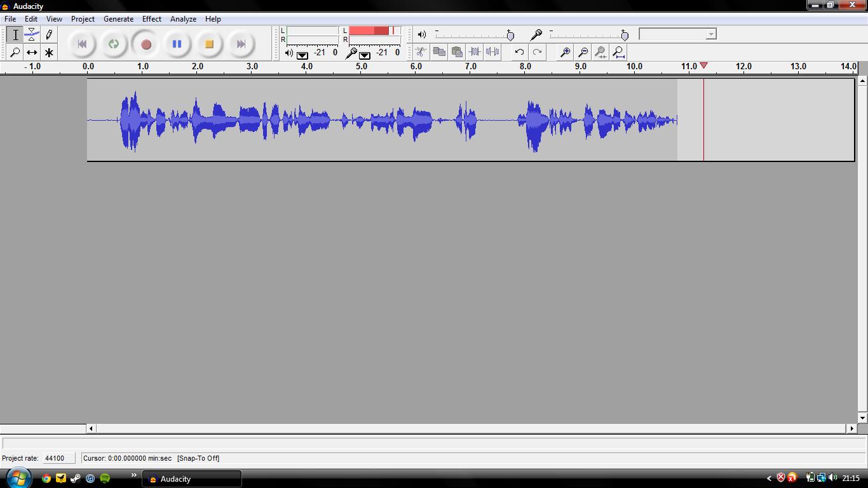
Task: Fit entire project in window icon
Action: [618, 52]
